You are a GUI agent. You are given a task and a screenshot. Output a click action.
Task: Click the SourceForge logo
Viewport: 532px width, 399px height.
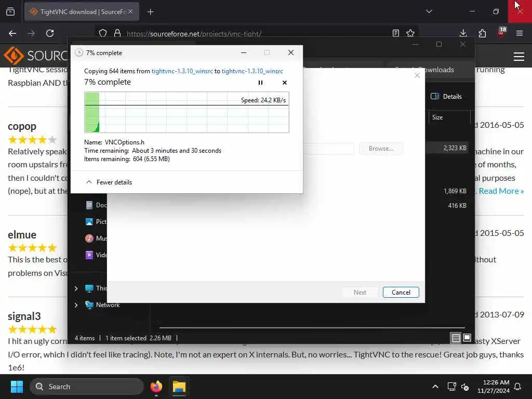point(36,55)
